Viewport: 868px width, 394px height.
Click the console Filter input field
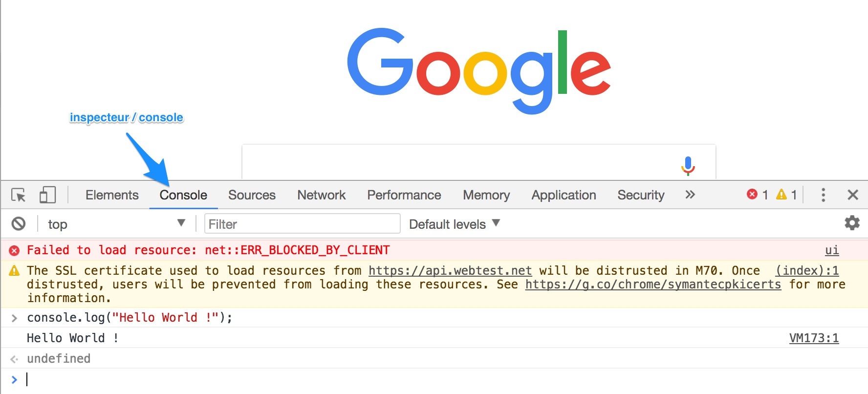302,224
